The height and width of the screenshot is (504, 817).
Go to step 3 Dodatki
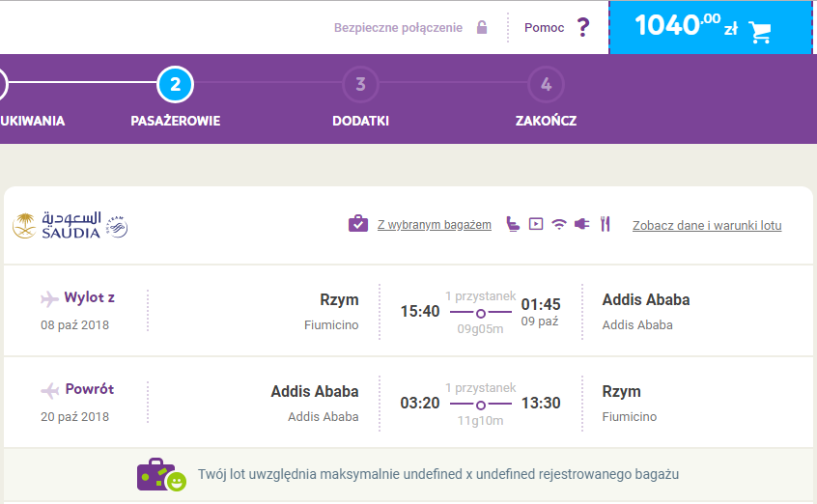coord(360,84)
